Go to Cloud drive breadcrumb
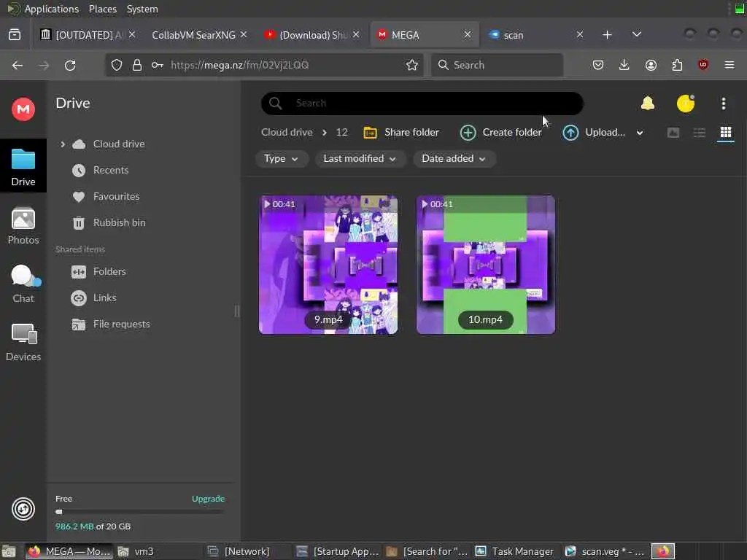This screenshot has height=560, width=747. [287, 133]
